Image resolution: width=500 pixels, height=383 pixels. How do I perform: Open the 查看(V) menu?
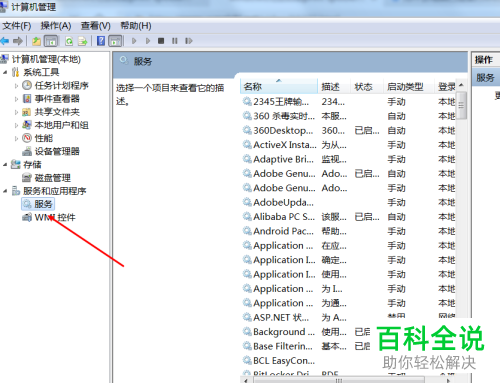click(95, 26)
